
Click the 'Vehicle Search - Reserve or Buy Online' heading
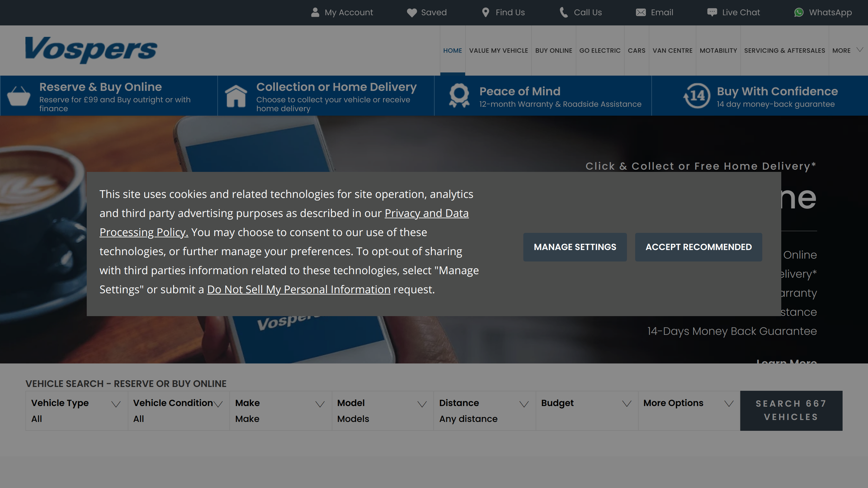pyautogui.click(x=126, y=383)
